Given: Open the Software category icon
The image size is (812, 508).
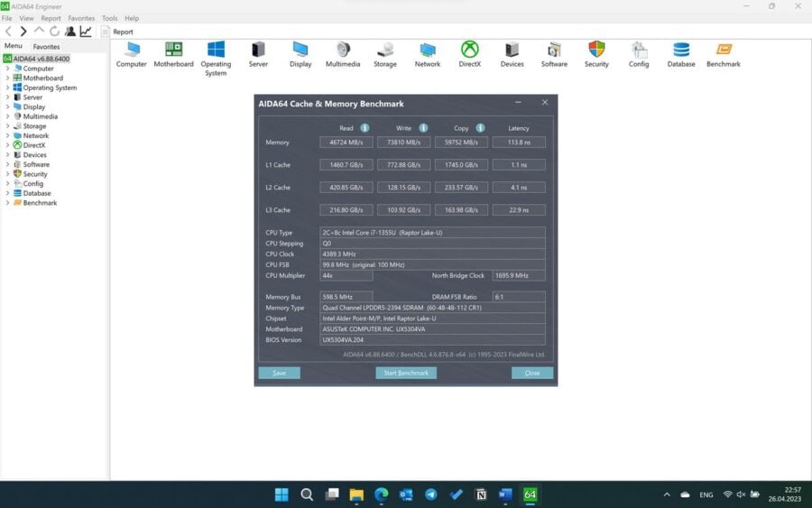Looking at the screenshot, I should click(x=554, y=54).
